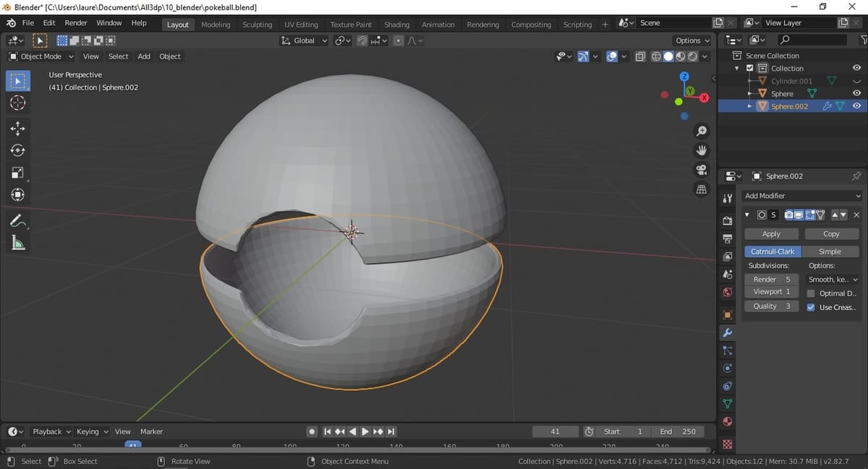This screenshot has width=868, height=469.
Task: Disable the Use Creases checkbox
Action: tap(811, 307)
